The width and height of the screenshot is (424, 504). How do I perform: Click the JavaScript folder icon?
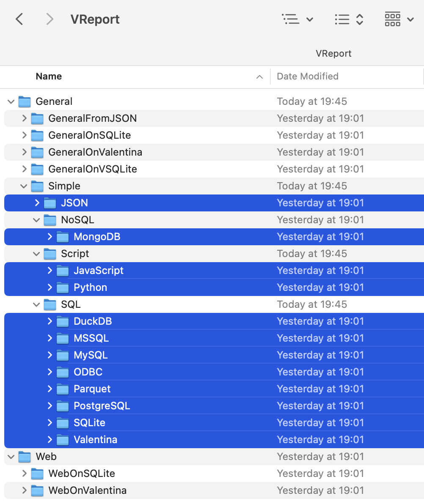[x=63, y=271]
